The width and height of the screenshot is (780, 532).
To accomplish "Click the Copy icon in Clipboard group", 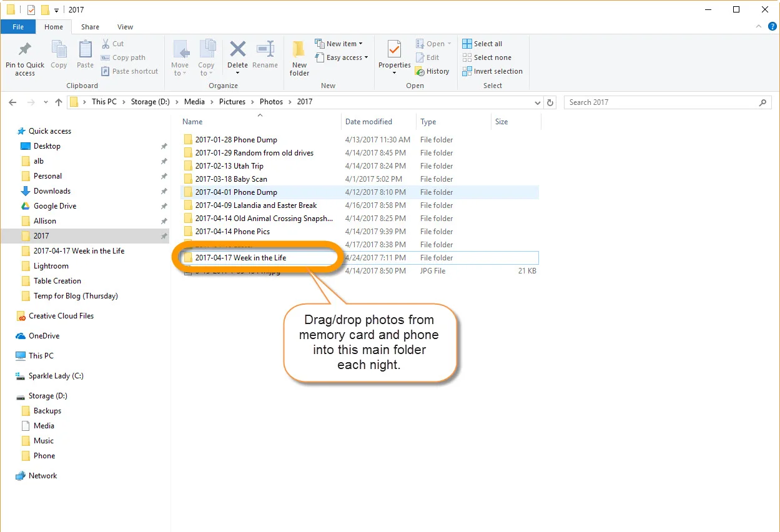I will click(59, 50).
